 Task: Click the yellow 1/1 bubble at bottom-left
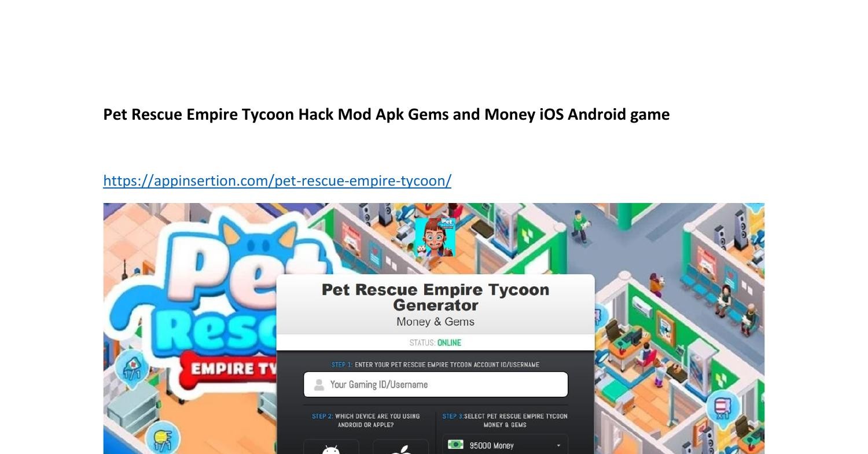[x=162, y=438]
